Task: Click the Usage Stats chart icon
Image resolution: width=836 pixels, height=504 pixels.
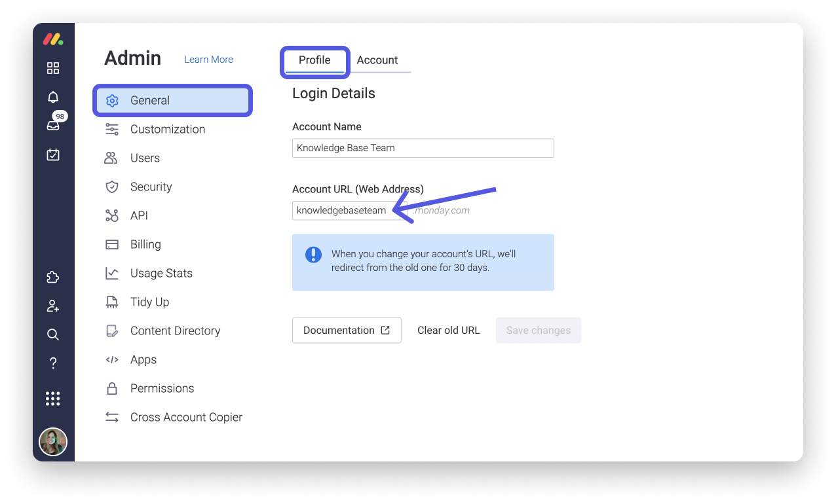Action: [x=112, y=273]
